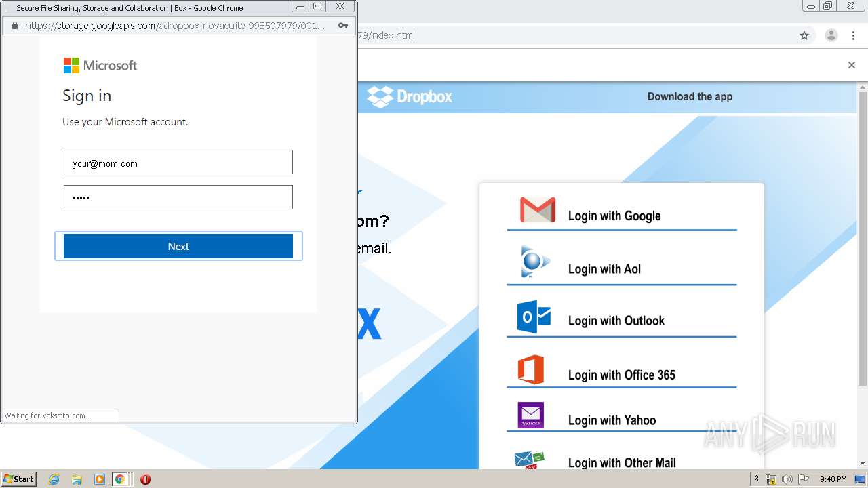Click the page vertical scrollbar
Viewport: 868px width, 488px height.
click(x=863, y=237)
